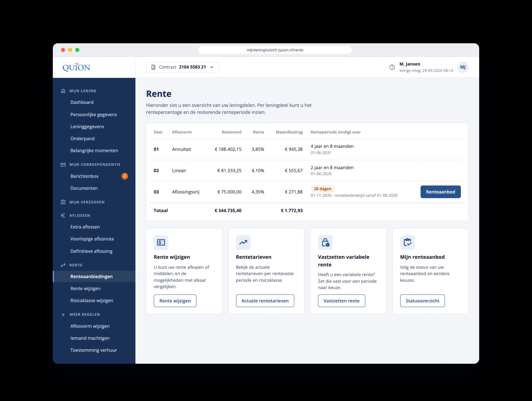Open Belangrijke momenten
The height and width of the screenshot is (401, 532).
pos(94,151)
